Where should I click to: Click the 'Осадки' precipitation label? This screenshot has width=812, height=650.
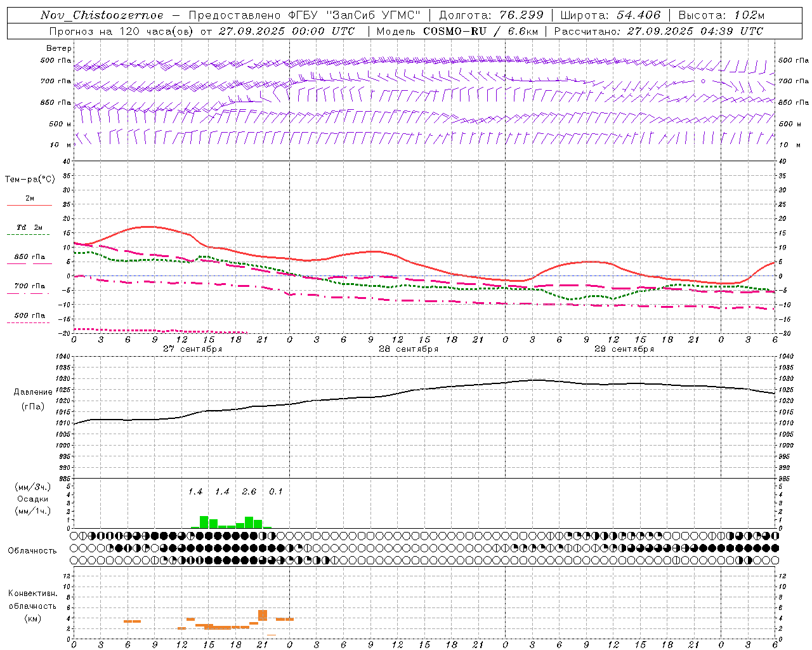tap(33, 499)
